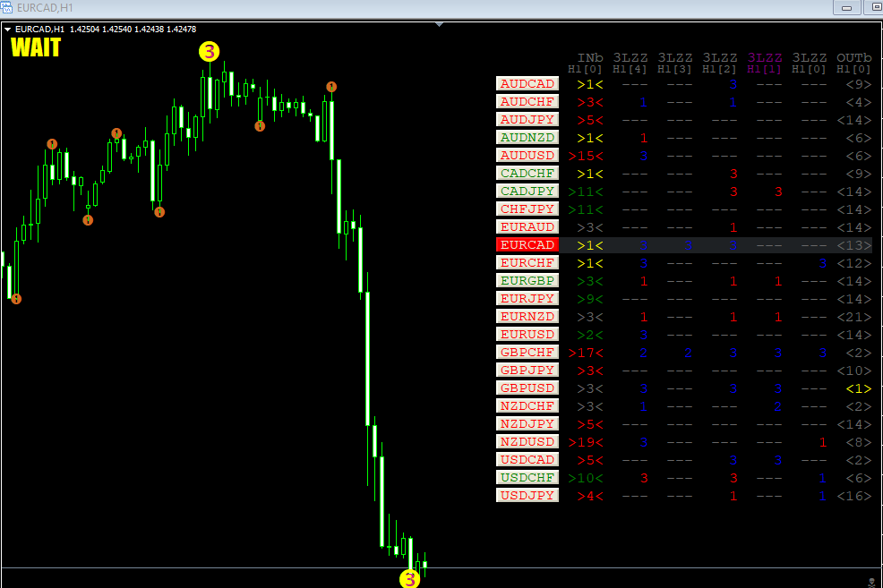Switch chart to AUDJPY pair
This screenshot has height=588, width=883.
point(527,119)
